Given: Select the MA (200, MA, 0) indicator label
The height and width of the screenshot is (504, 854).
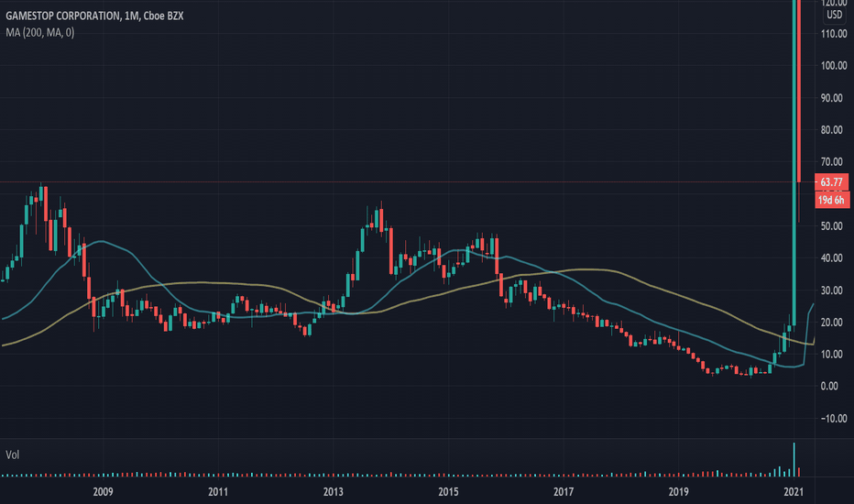Looking at the screenshot, I should coord(40,33).
